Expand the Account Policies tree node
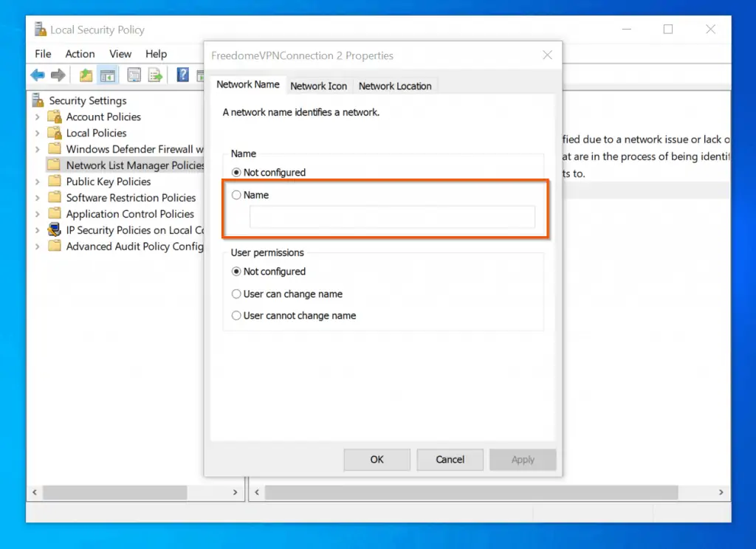The image size is (756, 549). click(x=38, y=117)
